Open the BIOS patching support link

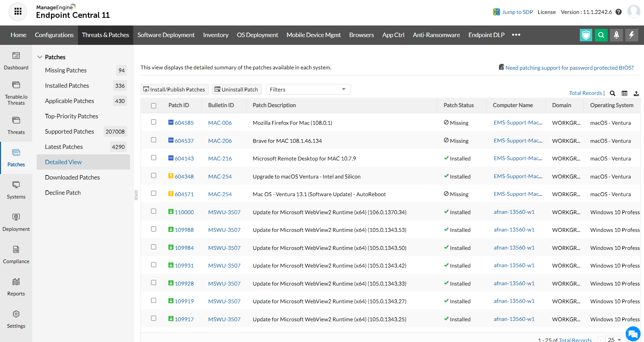(569, 68)
